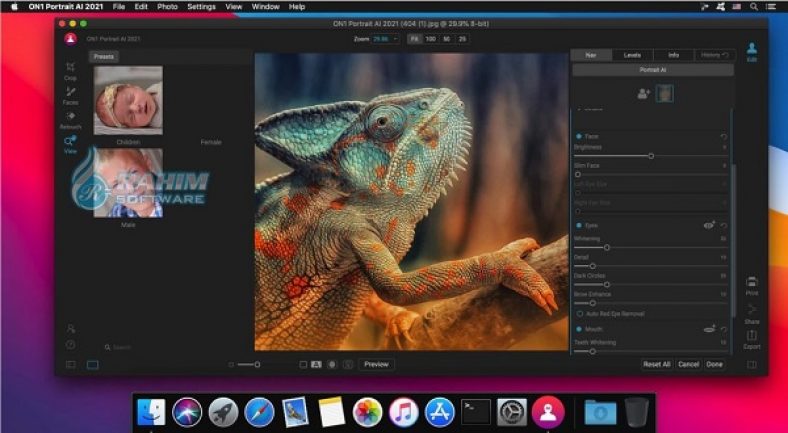Set zoom to 50
The height and width of the screenshot is (433, 788).
tap(446, 39)
